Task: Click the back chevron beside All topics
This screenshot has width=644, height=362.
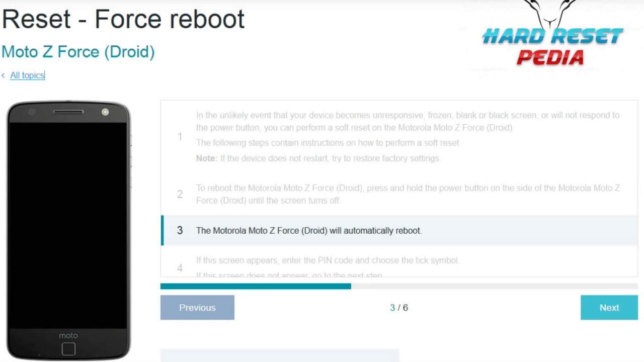Action: [x=4, y=75]
